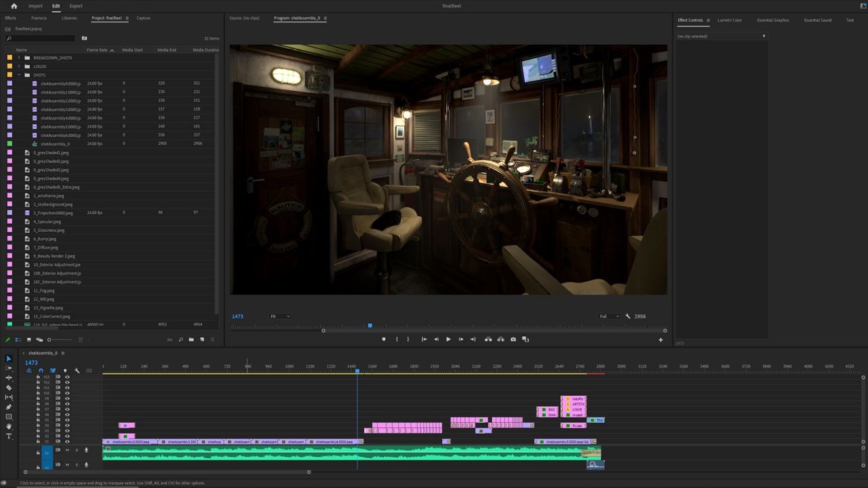868x488 pixels.
Task: Select the Hand tool
Action: (x=9, y=426)
